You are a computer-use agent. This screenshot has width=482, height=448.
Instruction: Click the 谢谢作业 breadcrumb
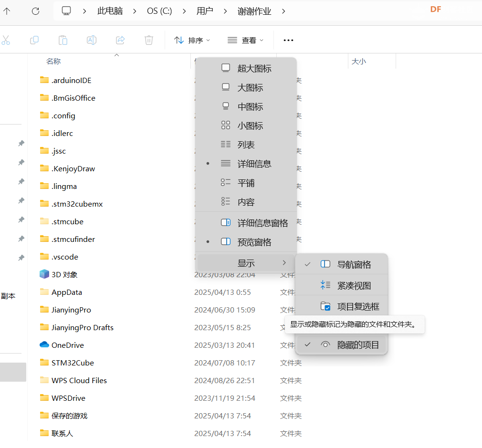(x=254, y=11)
